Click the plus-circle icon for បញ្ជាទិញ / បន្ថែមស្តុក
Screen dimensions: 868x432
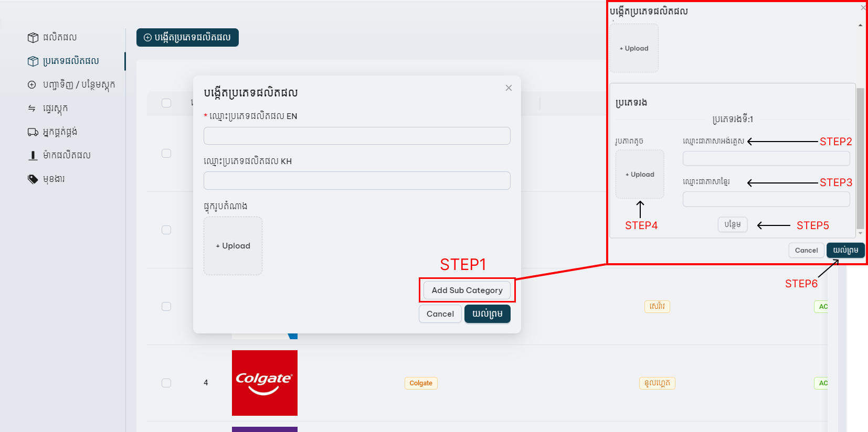pyautogui.click(x=32, y=85)
